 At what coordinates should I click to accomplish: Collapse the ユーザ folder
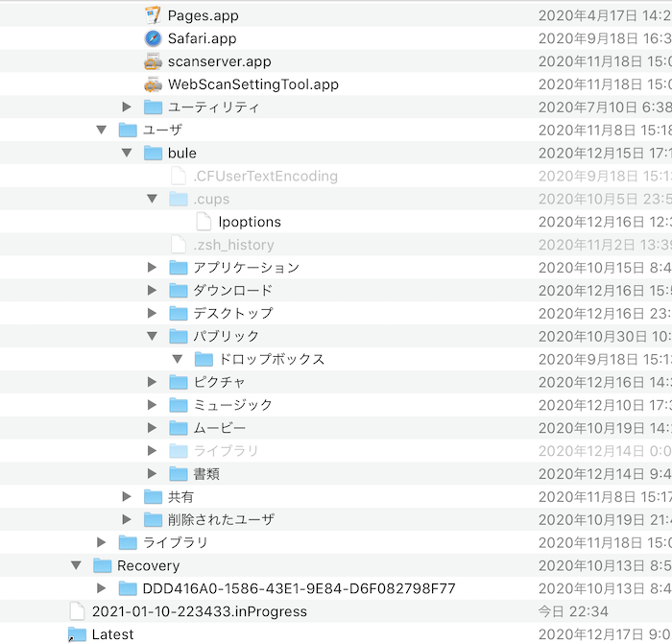coord(101,130)
